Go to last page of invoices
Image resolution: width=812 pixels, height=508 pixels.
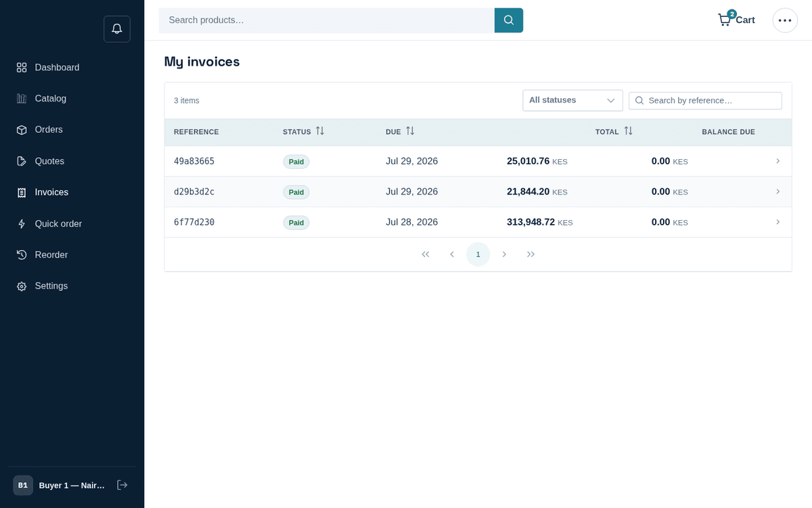tap(531, 254)
